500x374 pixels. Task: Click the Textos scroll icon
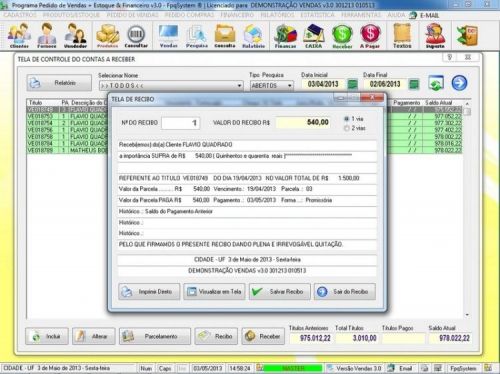[402, 35]
